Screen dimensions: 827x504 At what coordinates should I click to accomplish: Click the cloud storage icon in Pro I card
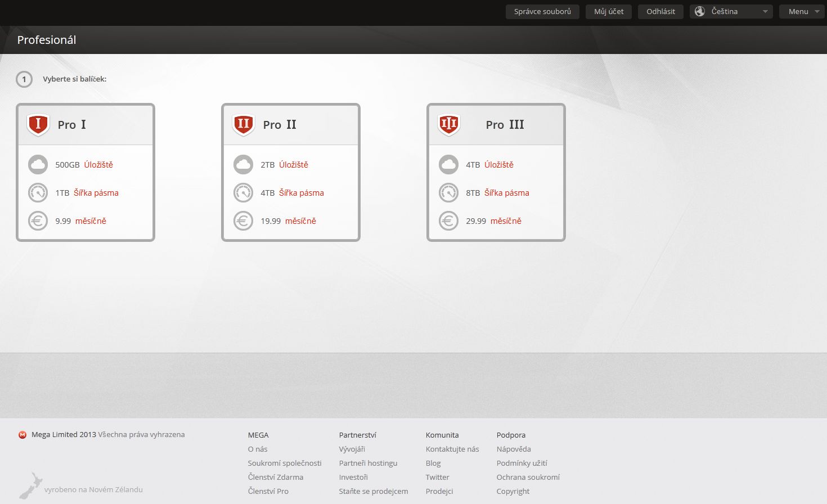pyautogui.click(x=38, y=165)
